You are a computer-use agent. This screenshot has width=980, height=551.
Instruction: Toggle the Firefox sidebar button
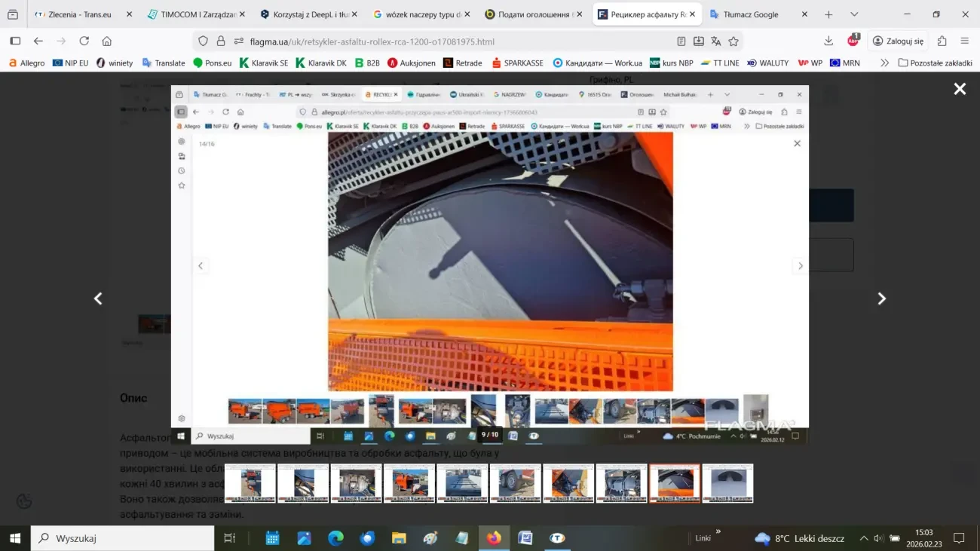click(x=15, y=41)
